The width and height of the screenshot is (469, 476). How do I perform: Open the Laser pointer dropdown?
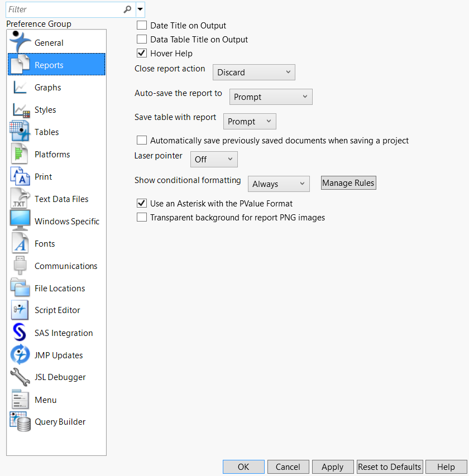coord(214,160)
